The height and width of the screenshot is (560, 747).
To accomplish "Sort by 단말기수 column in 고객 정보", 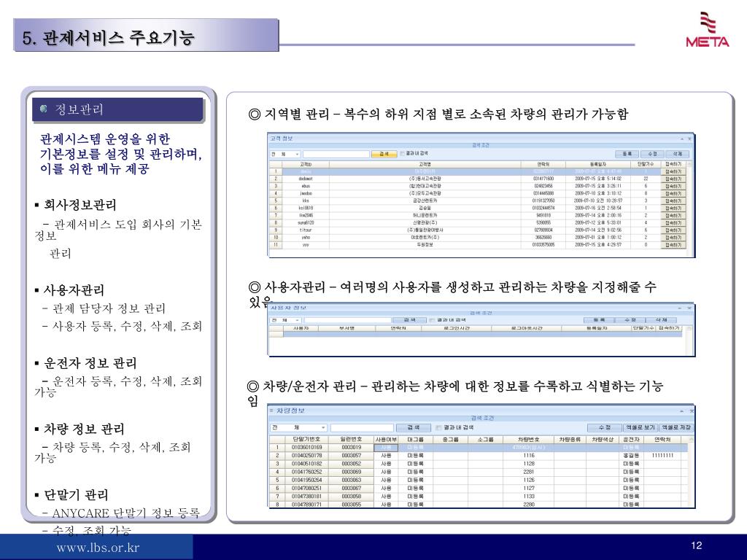I will coord(646,164).
